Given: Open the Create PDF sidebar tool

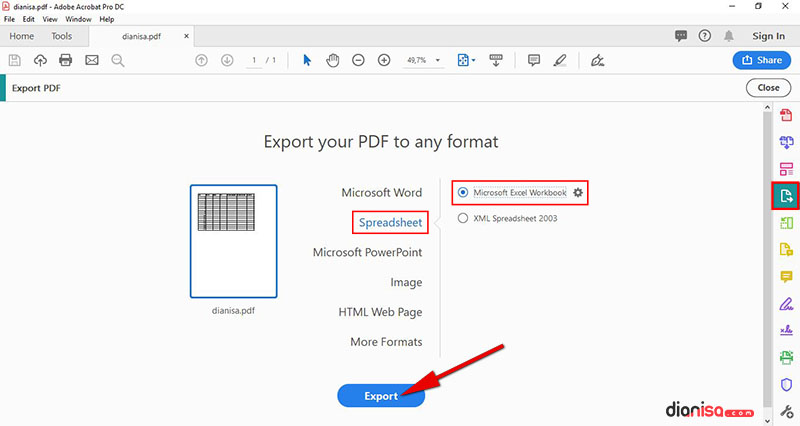Looking at the screenshot, I should tap(786, 115).
